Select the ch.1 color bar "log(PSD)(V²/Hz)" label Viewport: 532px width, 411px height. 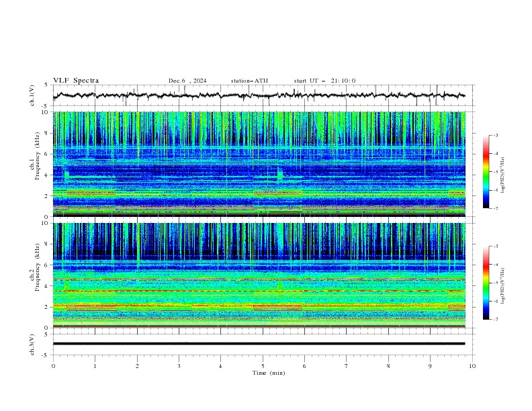click(503, 175)
